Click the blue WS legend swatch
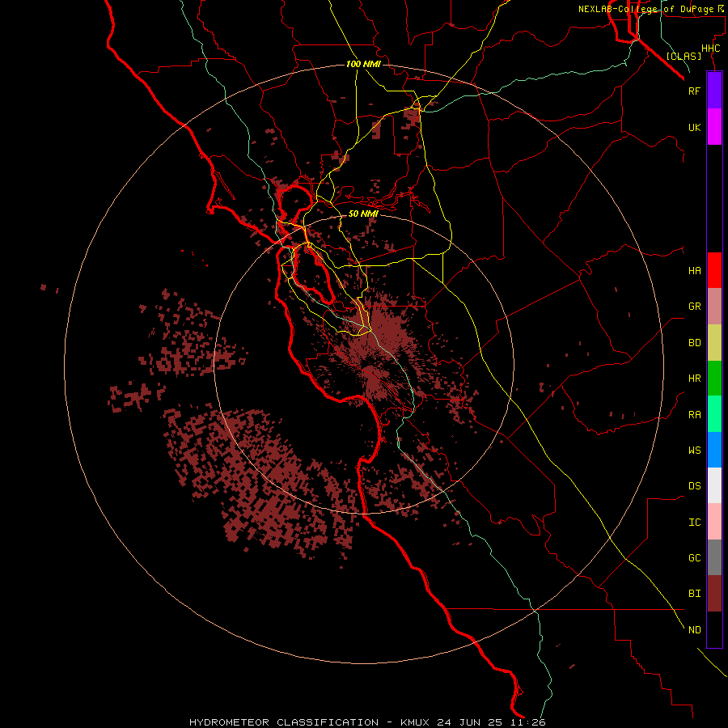The image size is (728, 728). click(714, 450)
